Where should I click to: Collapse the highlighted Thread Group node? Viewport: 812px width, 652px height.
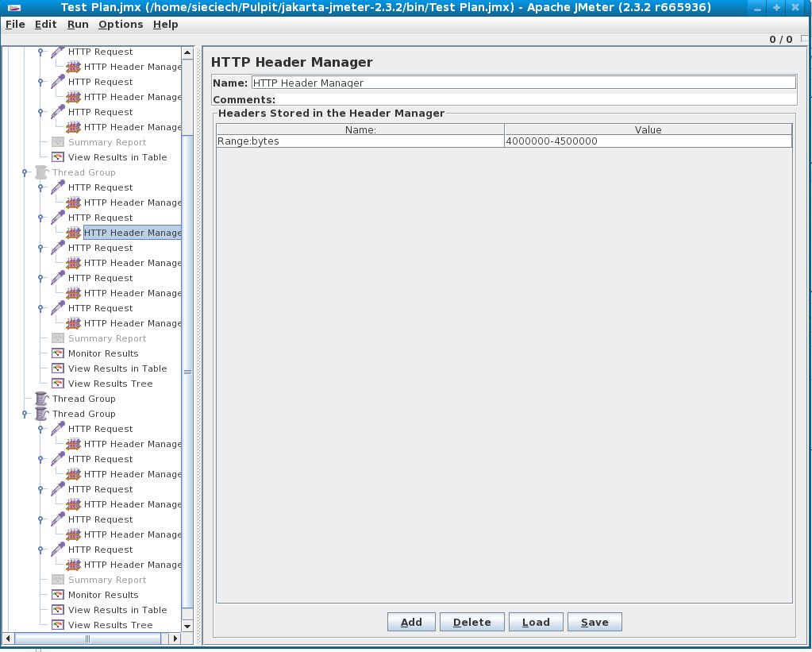25,172
